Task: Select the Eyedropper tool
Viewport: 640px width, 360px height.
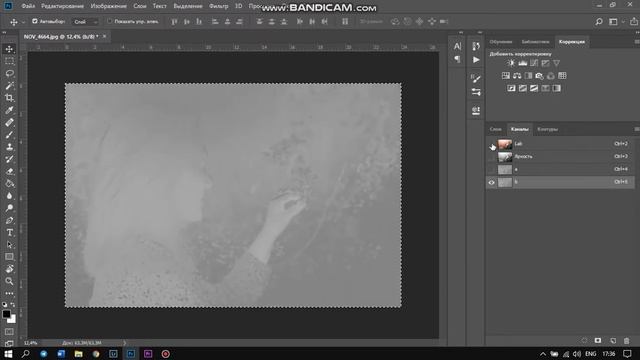Action: click(9, 110)
